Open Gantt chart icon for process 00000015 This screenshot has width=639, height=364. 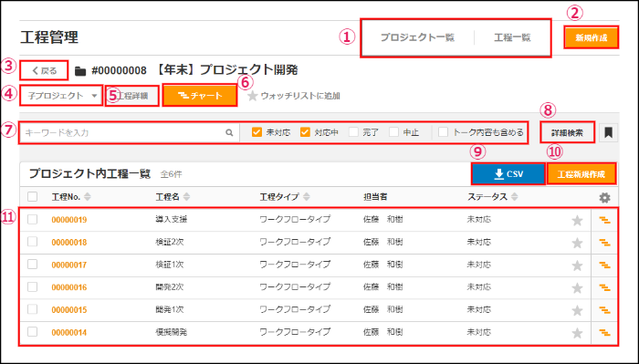click(604, 310)
